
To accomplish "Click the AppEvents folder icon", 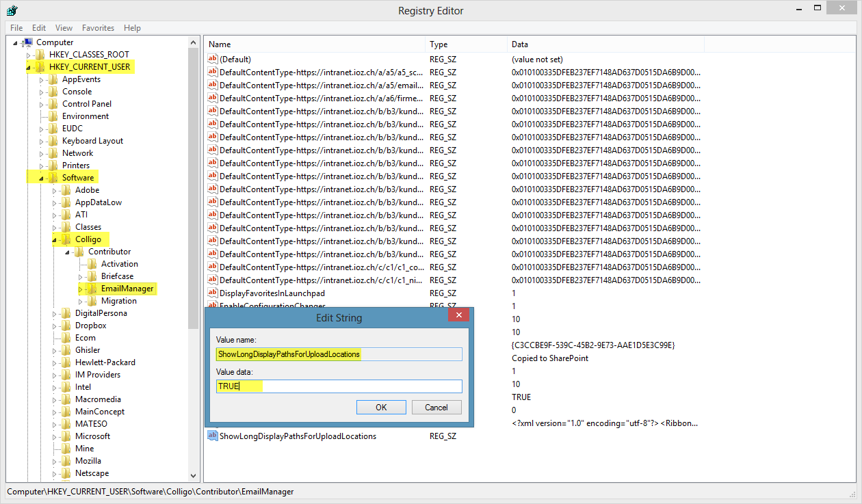I will pos(54,79).
